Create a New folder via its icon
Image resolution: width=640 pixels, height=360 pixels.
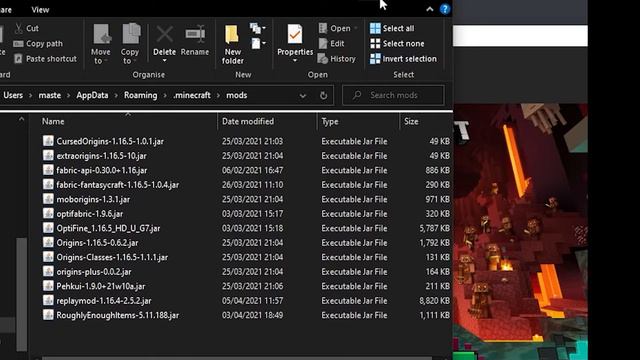(232, 34)
